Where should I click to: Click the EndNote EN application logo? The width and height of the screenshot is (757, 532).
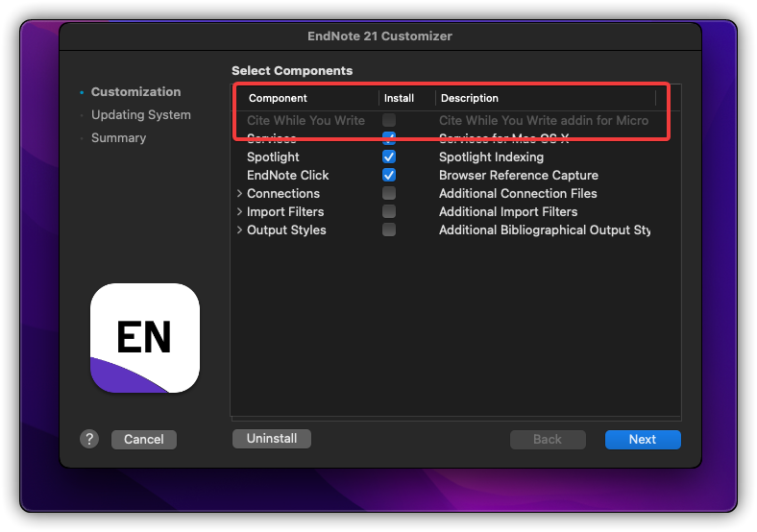pos(145,338)
